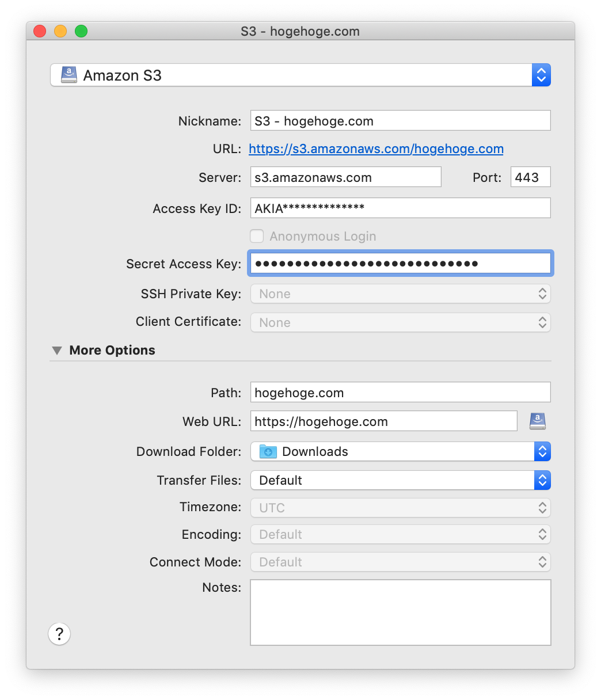Open the Encoding dropdown
The width and height of the screenshot is (601, 700).
coord(401,534)
